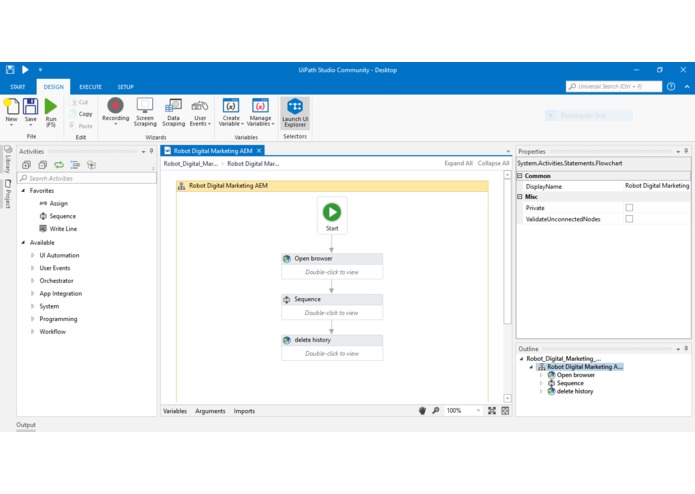Toggle the Private checkbox

[x=629, y=207]
